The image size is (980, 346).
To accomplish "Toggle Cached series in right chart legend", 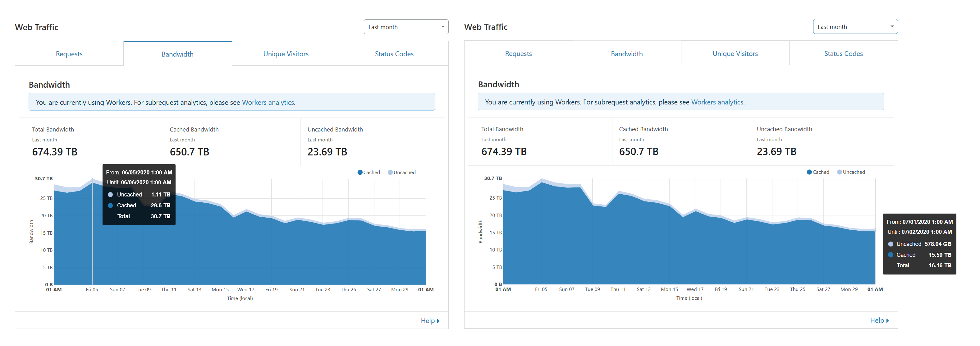I will point(818,172).
